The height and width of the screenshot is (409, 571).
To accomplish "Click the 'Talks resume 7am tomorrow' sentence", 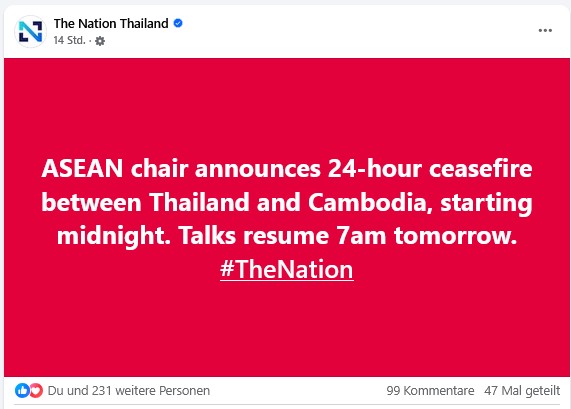I will pyautogui.click(x=347, y=236).
